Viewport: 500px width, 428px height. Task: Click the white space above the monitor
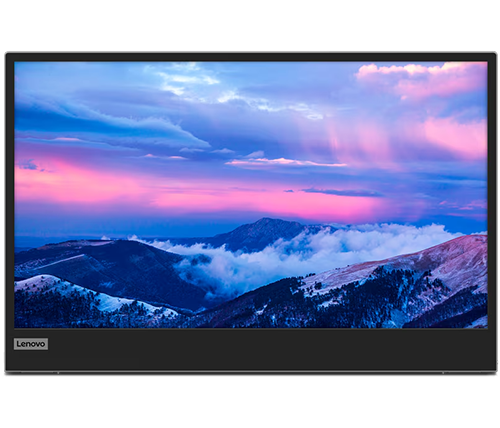click(250, 25)
